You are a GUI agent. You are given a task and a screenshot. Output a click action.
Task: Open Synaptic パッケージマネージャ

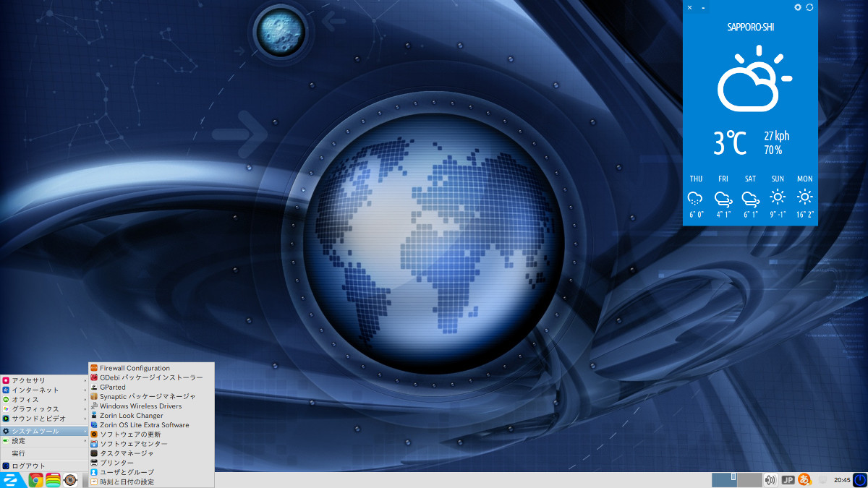tap(151, 396)
